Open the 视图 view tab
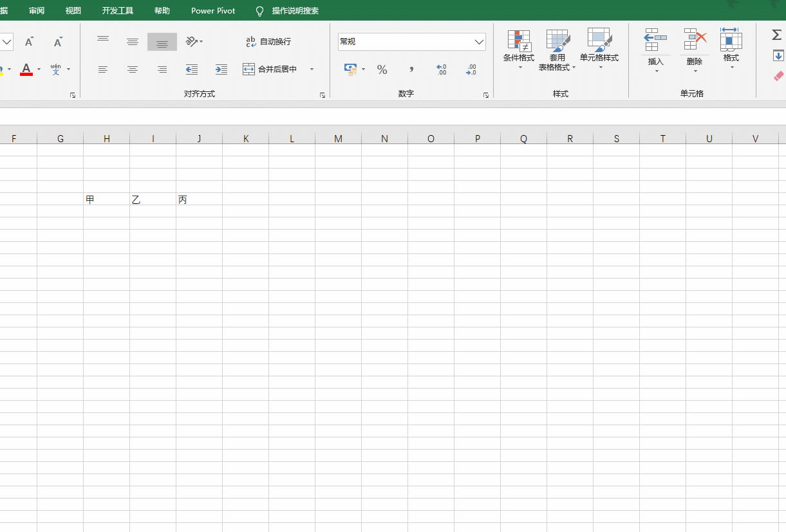 click(x=73, y=11)
